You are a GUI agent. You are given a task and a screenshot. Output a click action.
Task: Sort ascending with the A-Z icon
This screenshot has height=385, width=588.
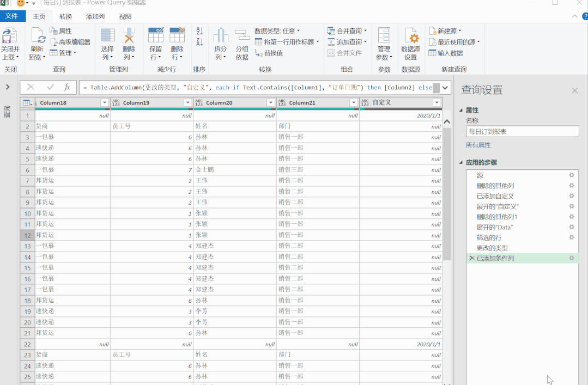click(199, 30)
